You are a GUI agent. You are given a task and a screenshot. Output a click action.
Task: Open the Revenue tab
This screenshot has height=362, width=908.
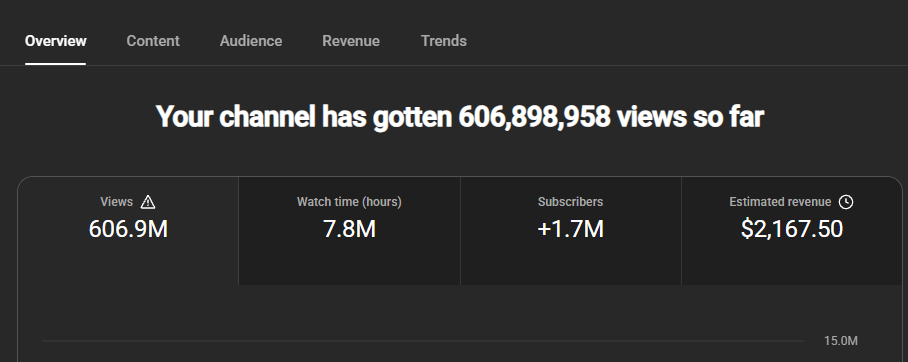pyautogui.click(x=351, y=41)
